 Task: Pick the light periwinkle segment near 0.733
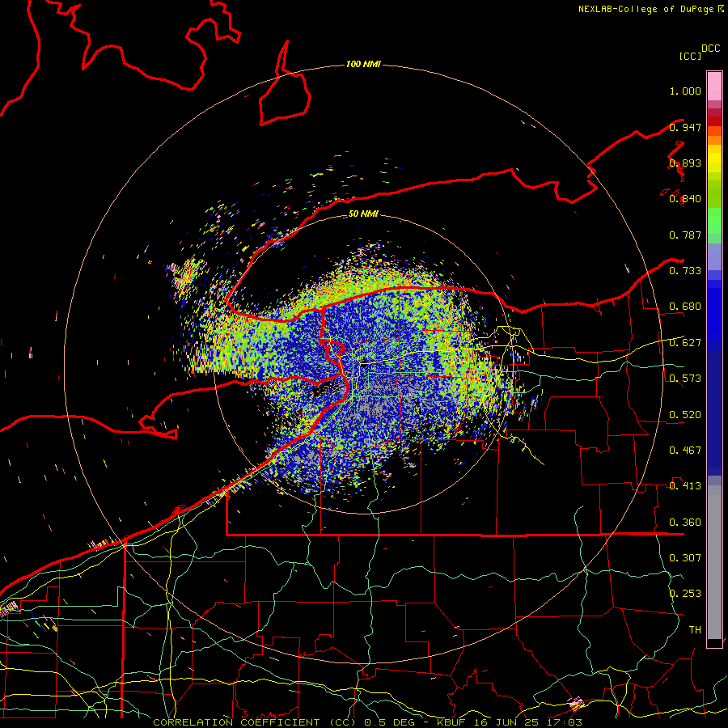[714, 256]
